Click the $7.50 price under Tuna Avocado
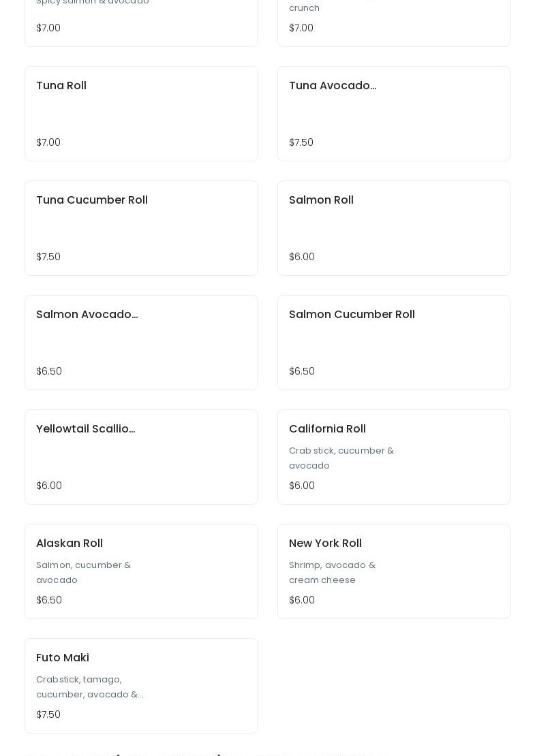Screen dimensions: 535x756 click(x=301, y=142)
